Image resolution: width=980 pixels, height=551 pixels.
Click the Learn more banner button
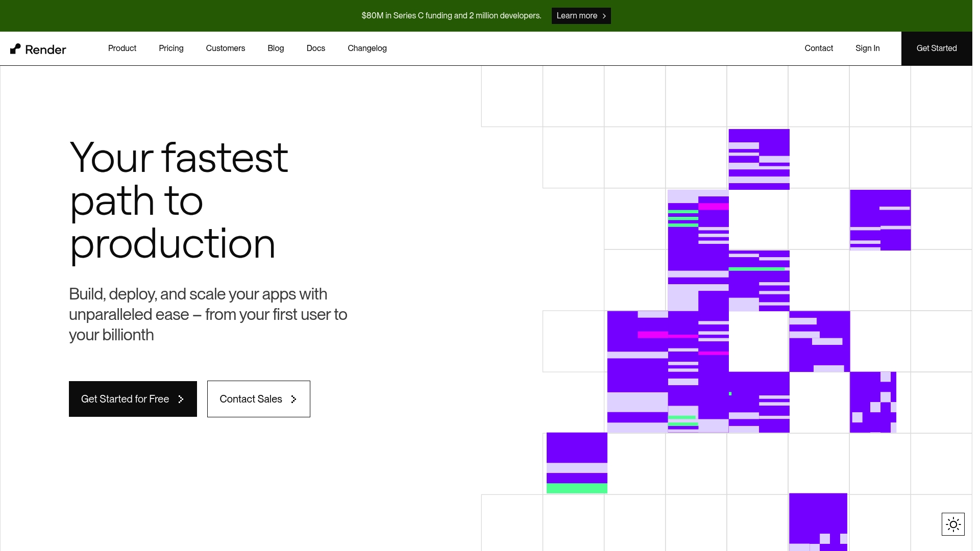[577, 16]
